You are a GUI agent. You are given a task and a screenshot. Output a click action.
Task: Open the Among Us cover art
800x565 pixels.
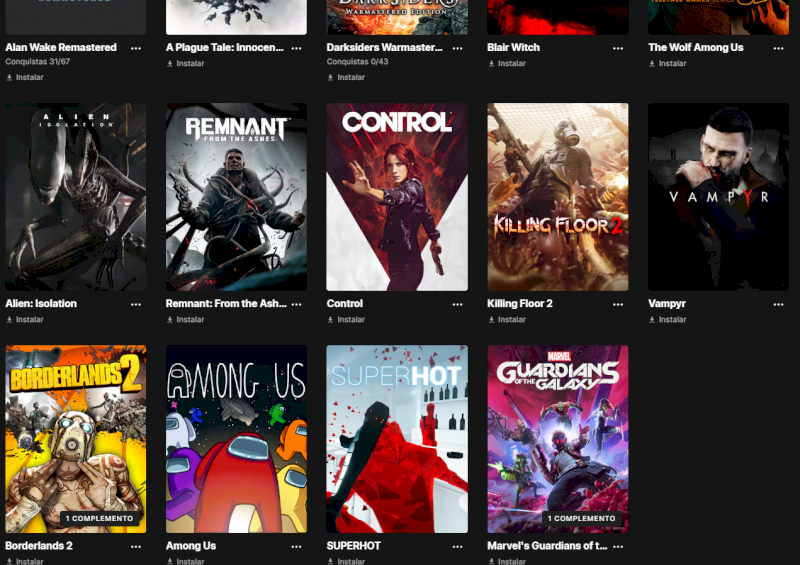coord(236,439)
